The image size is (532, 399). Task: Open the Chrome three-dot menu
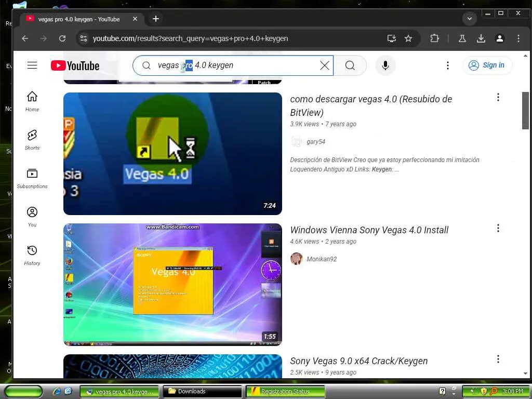click(518, 38)
